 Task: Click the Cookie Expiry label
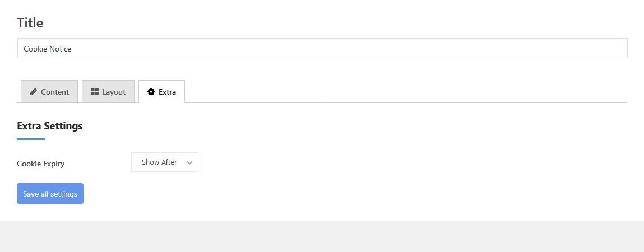pos(41,164)
